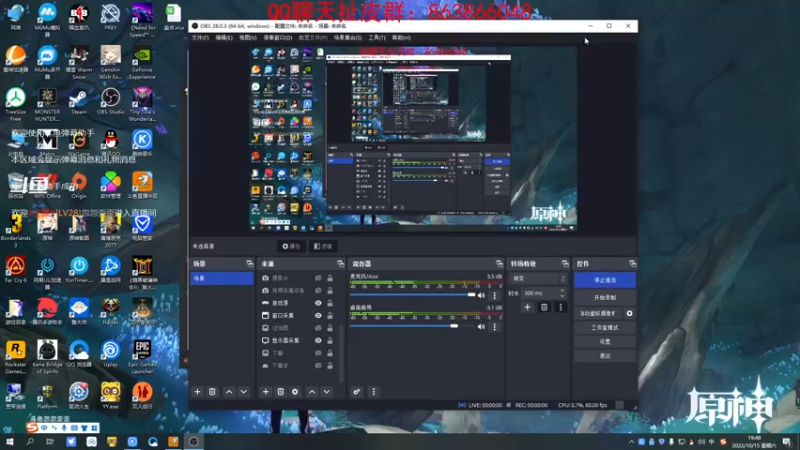Float the 转场特效 dock panel
Viewport: 800px width, 450px height.
click(565, 264)
